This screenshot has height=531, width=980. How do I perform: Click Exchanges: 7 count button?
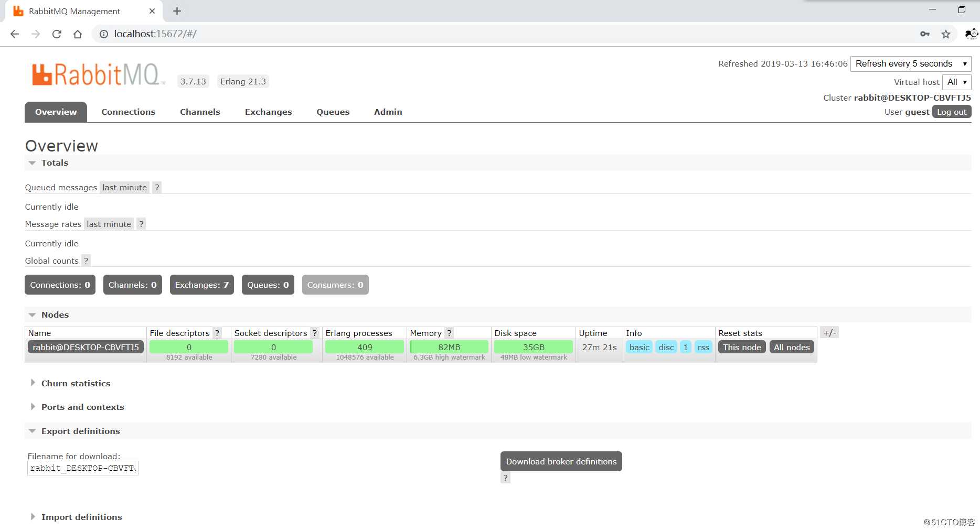point(201,285)
